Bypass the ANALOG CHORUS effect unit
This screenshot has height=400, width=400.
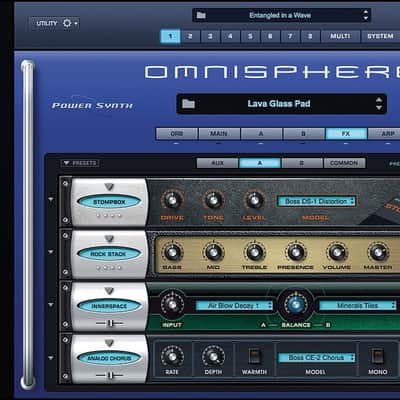point(109,358)
